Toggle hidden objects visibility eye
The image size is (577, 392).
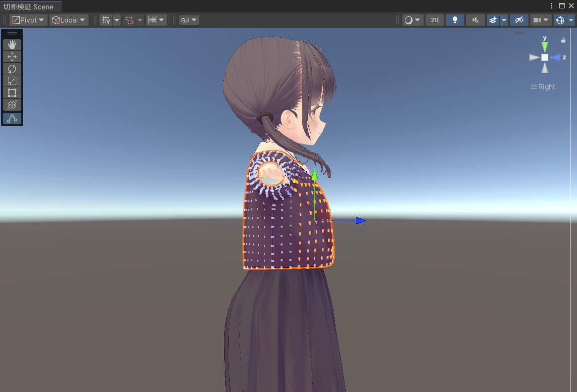[519, 20]
